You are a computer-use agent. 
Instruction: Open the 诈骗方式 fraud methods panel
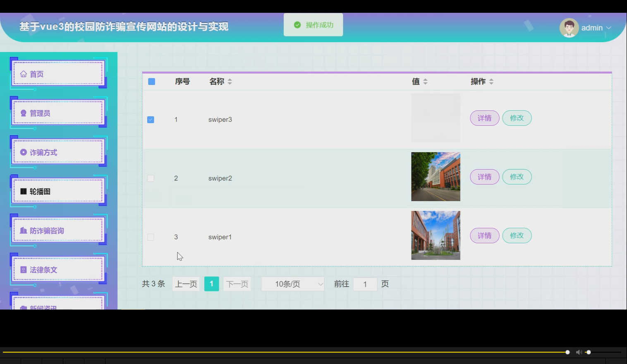point(43,152)
